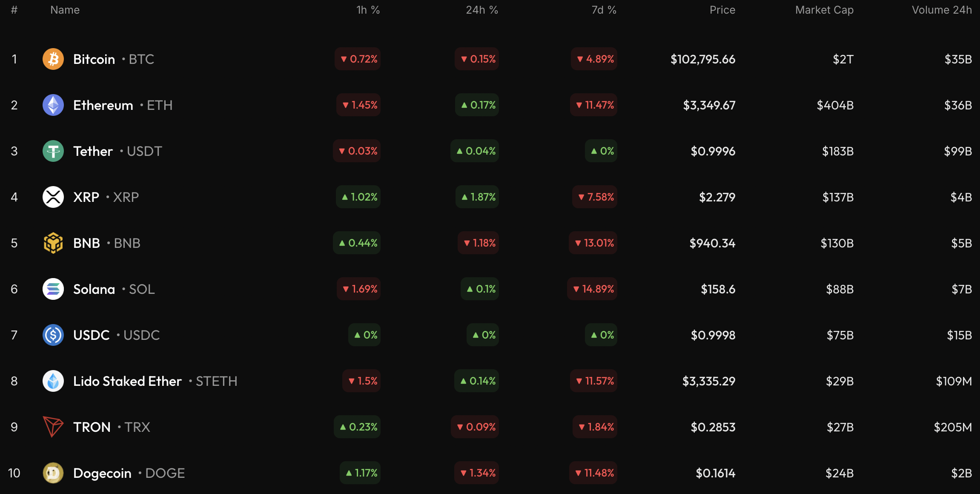Click the TRON logo icon

tap(53, 427)
